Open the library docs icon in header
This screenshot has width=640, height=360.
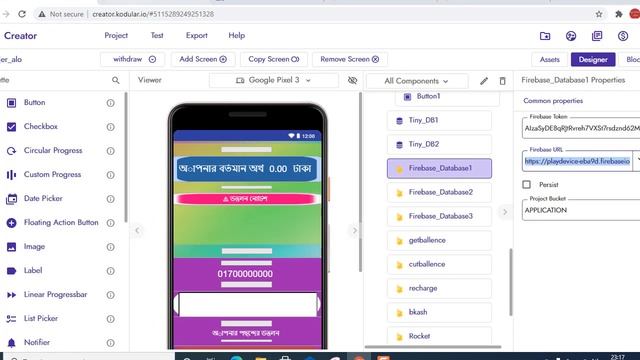click(597, 36)
